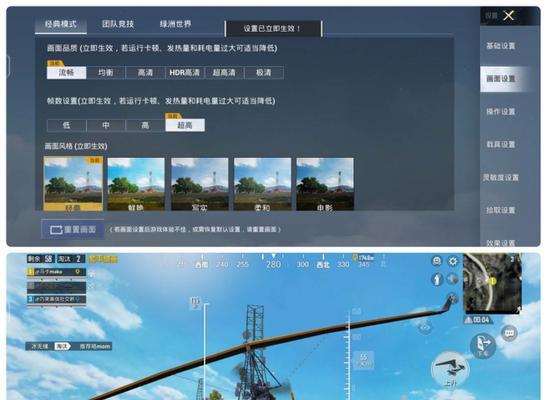Screen dimensions: 547x400
Task: Tap the 设置已立即生效 notification banner
Action: (x=274, y=29)
